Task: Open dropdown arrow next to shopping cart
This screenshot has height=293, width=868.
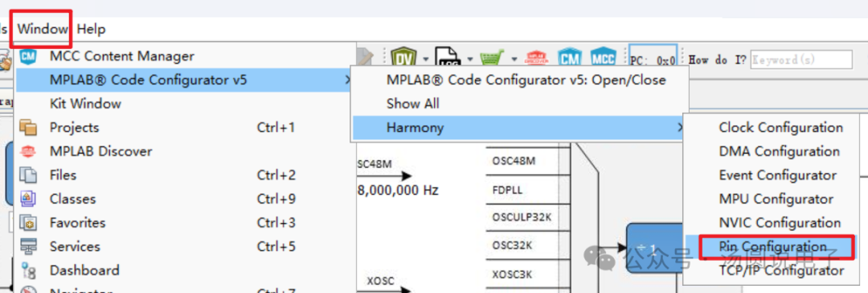Action: (514, 58)
